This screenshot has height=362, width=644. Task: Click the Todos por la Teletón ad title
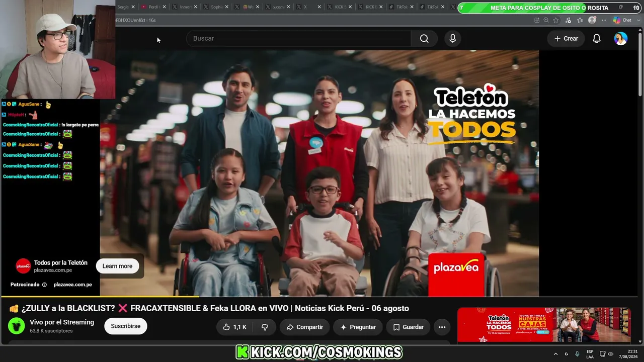[x=61, y=262]
